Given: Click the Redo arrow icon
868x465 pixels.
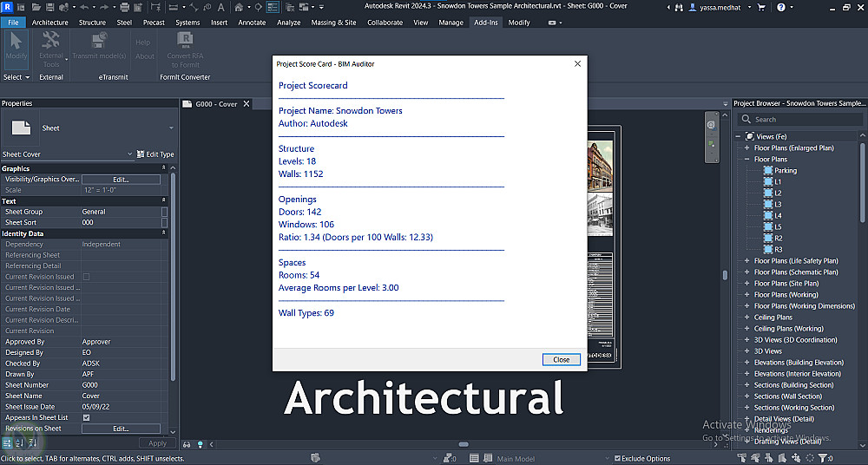Looking at the screenshot, I should click(x=104, y=7).
